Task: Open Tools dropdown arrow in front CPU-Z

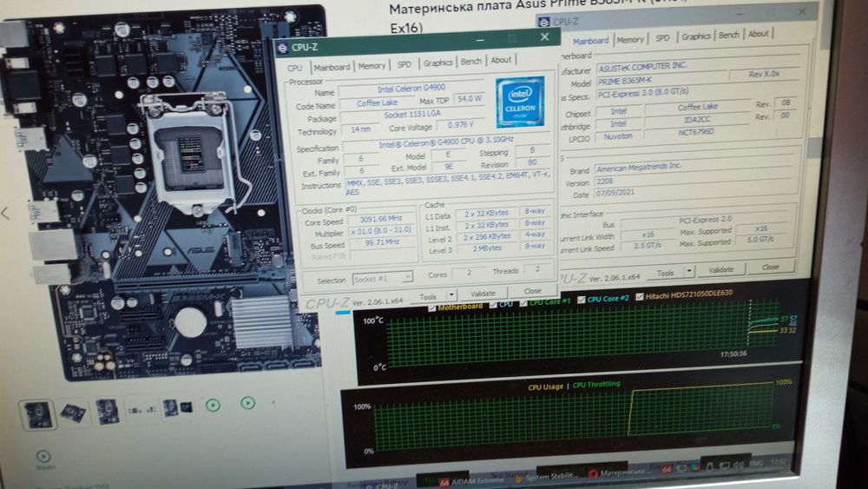Action: (451, 295)
